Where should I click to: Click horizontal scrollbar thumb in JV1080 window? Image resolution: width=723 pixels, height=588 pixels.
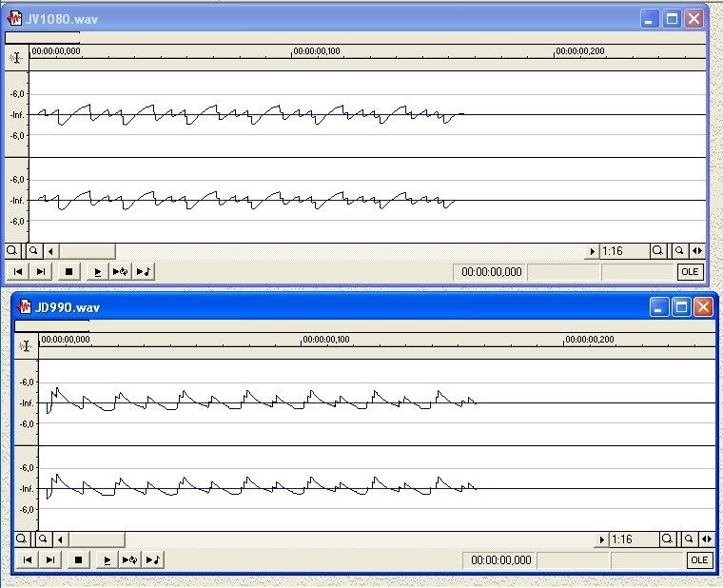tap(88, 251)
